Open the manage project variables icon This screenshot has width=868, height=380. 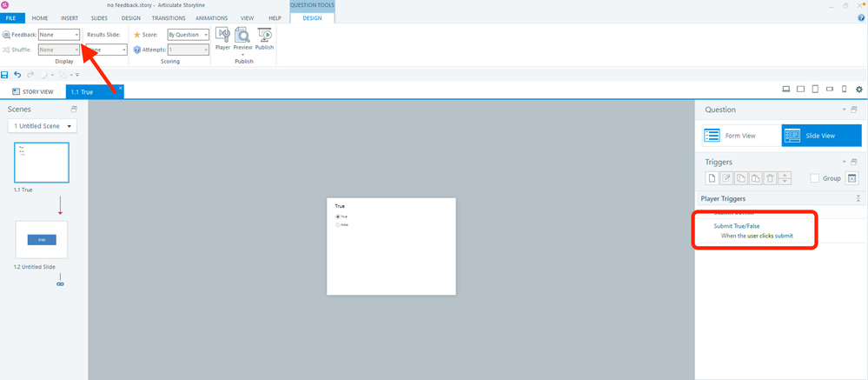tap(852, 178)
